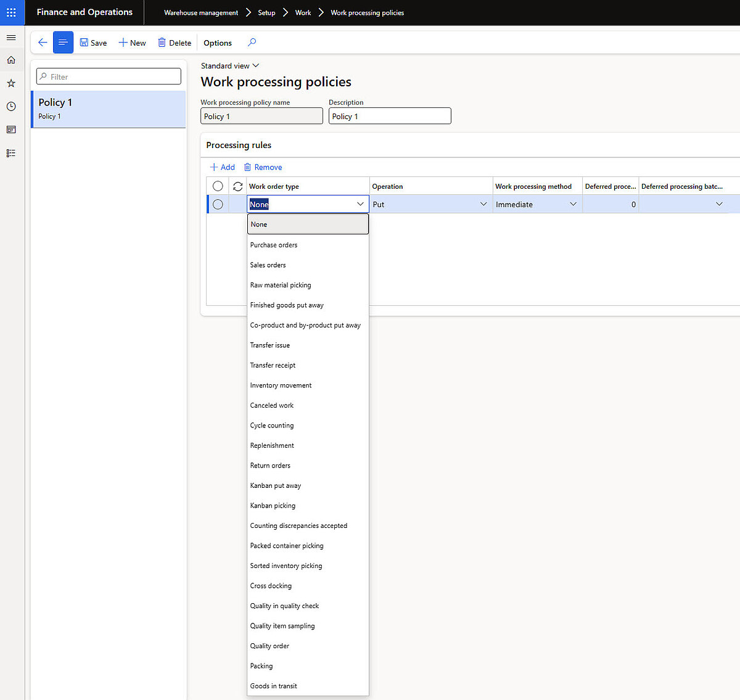
Task: Click the grid refresh icon in header
Action: pyautogui.click(x=237, y=186)
